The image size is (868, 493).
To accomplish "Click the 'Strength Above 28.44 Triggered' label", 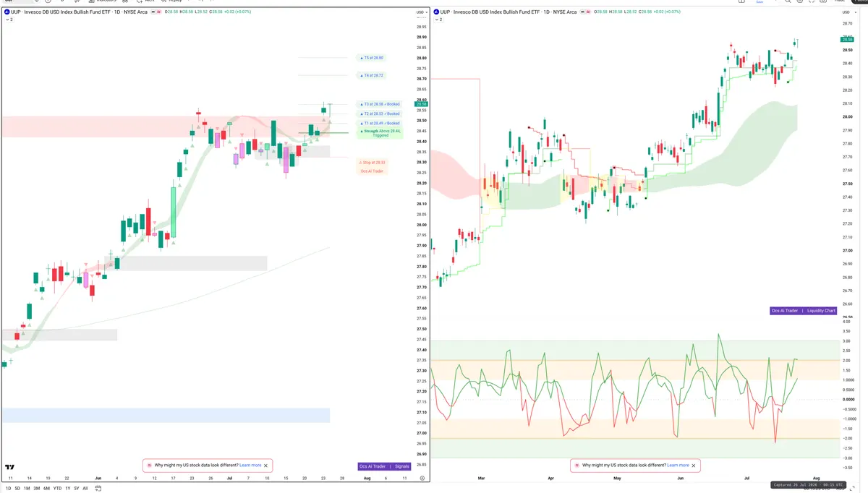I will tap(380, 133).
